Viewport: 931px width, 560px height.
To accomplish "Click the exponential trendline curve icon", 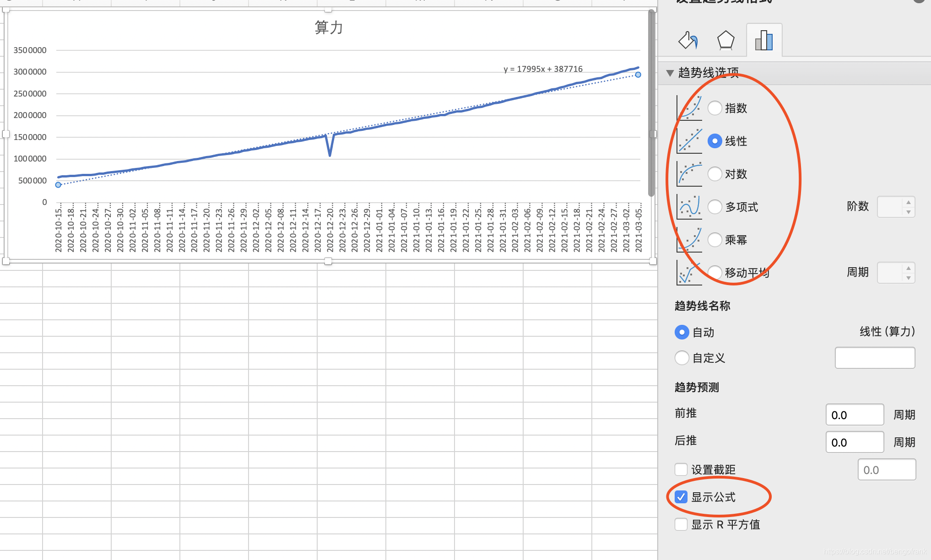I will [689, 108].
